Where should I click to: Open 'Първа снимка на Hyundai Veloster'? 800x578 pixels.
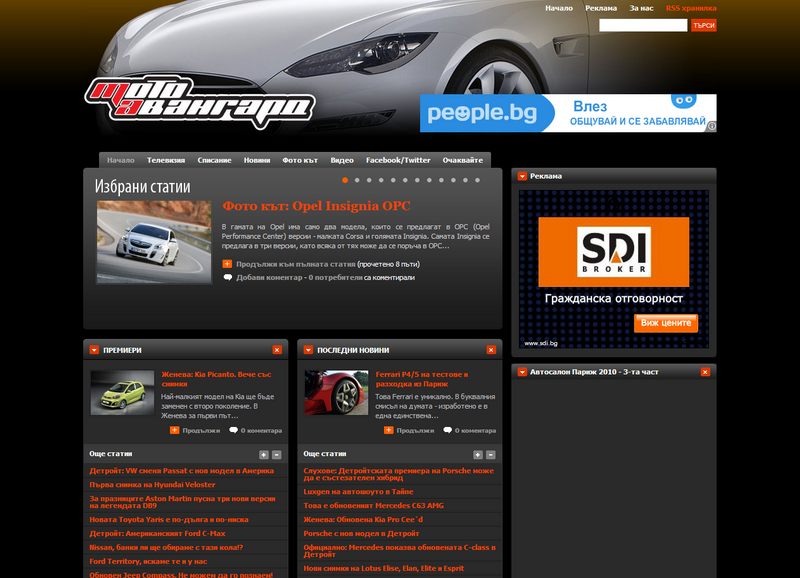click(x=152, y=485)
